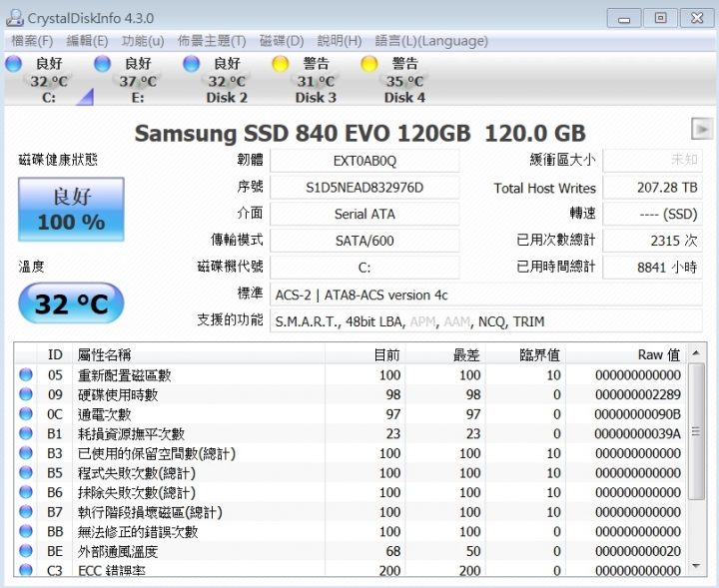Select row 無法修正的錯誤次數

pos(351,532)
